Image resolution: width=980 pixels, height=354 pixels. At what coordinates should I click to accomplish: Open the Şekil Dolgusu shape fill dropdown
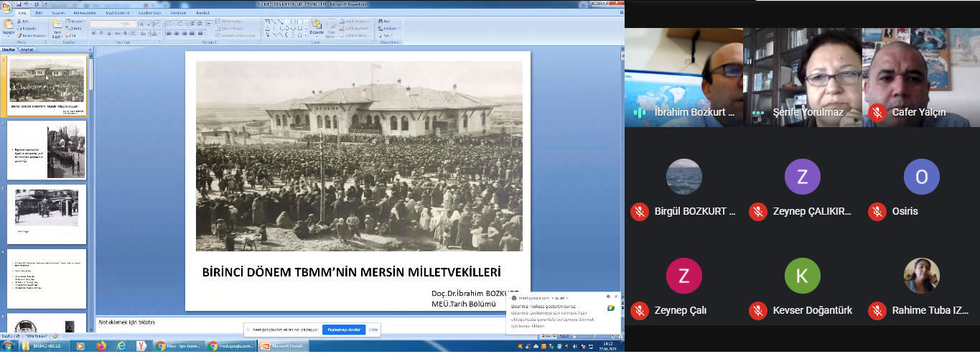coord(357,22)
